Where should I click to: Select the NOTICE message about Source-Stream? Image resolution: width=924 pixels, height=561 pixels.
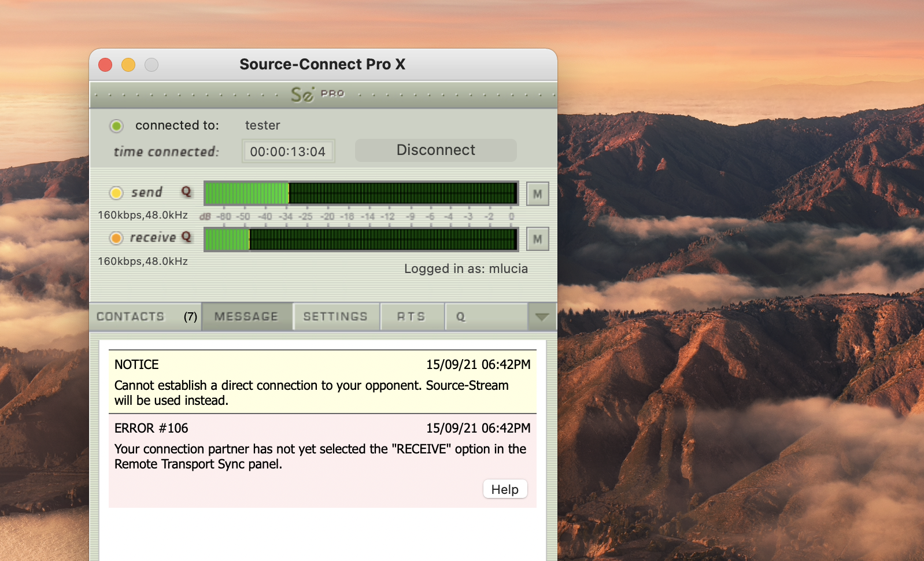[322, 382]
